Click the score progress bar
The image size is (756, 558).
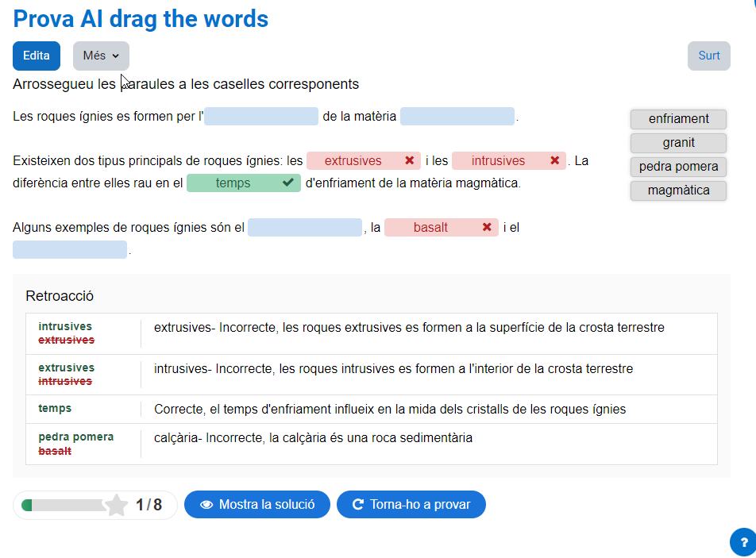pos(64,505)
